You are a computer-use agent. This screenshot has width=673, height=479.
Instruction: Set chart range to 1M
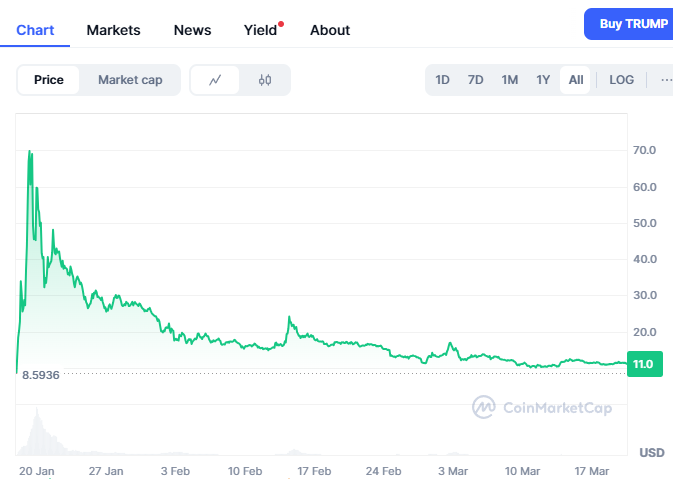[x=509, y=80]
